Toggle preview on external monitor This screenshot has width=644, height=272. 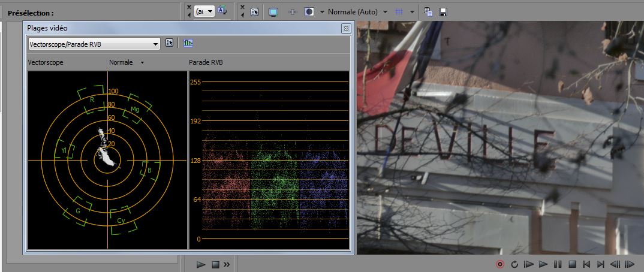tap(273, 12)
